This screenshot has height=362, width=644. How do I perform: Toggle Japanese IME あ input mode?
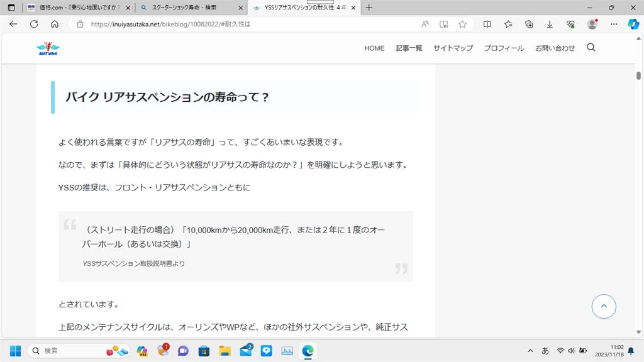click(x=545, y=351)
